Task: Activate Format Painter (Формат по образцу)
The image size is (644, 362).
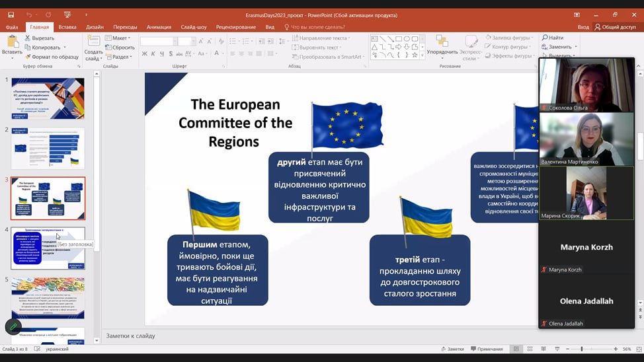Action: pyautogui.click(x=52, y=57)
